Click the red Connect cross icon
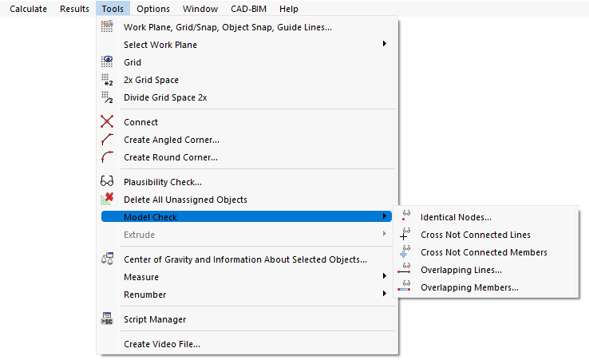589x364 pixels. 107,122
